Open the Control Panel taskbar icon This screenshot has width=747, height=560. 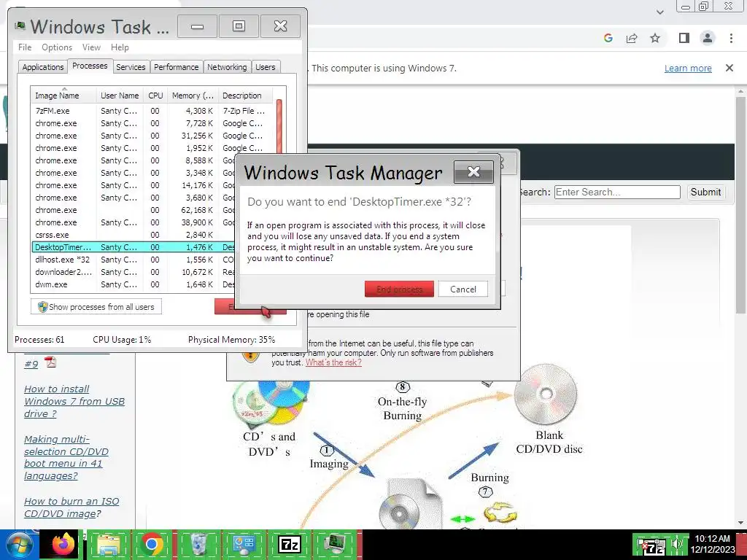[244, 545]
